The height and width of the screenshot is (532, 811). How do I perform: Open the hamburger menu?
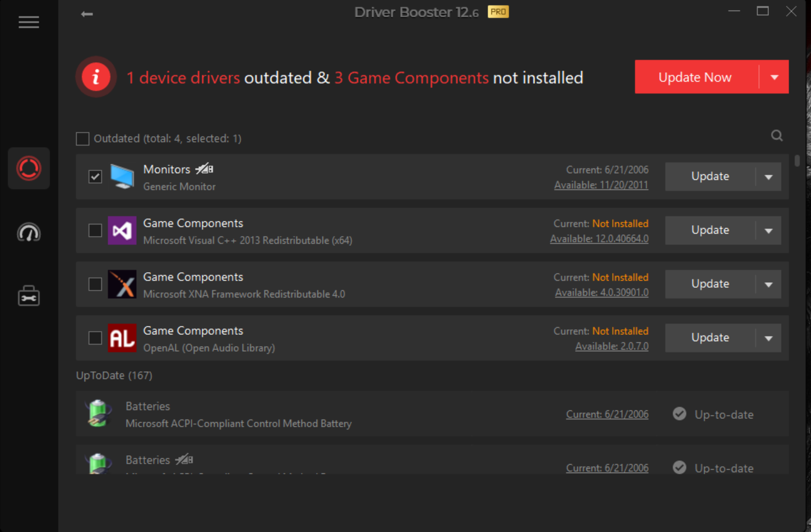click(29, 22)
